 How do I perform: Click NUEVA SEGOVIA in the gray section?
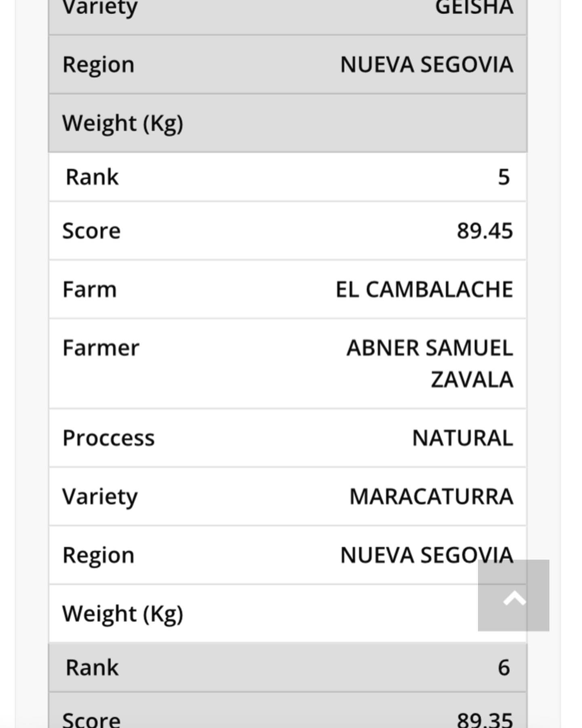tap(426, 65)
